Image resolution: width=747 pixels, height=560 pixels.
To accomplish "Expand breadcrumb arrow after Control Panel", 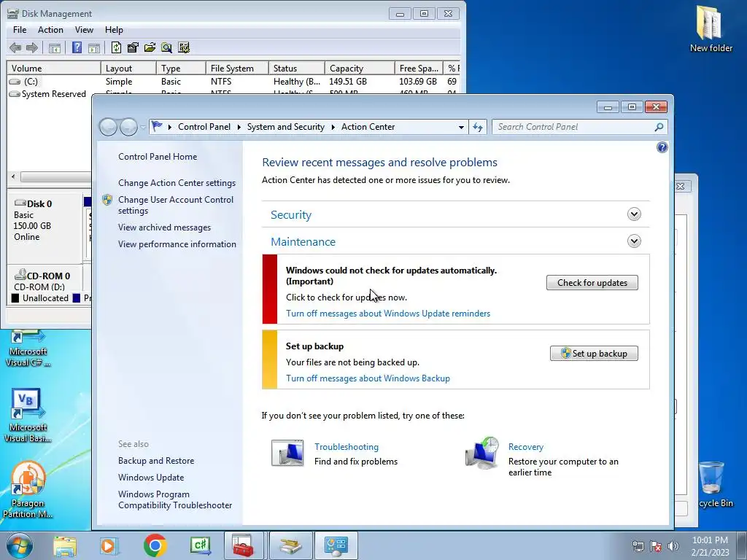I will (x=239, y=127).
